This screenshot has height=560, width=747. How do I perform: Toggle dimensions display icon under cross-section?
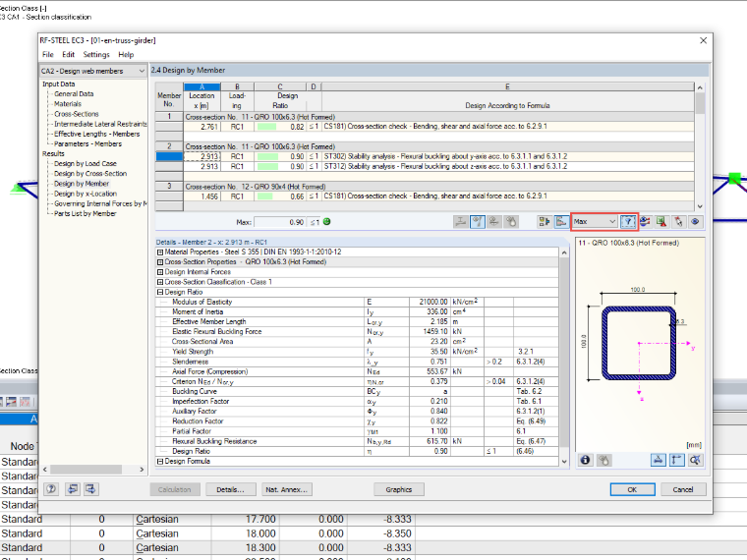(658, 460)
